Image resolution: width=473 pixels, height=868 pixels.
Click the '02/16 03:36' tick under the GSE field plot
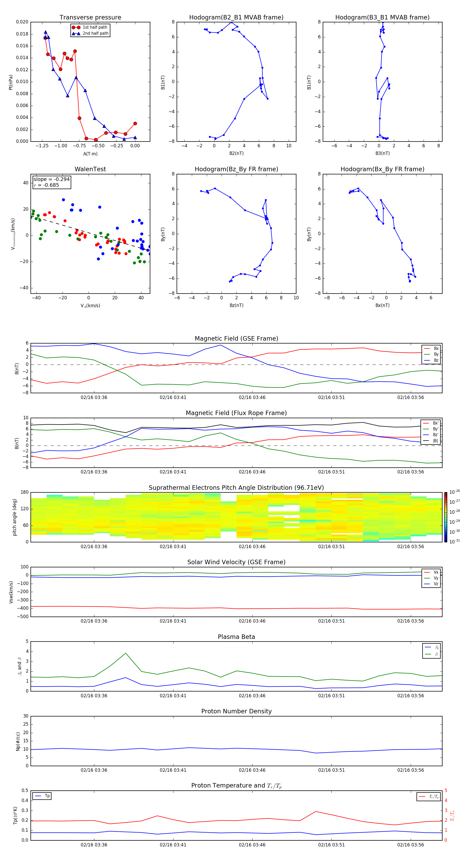tap(94, 398)
